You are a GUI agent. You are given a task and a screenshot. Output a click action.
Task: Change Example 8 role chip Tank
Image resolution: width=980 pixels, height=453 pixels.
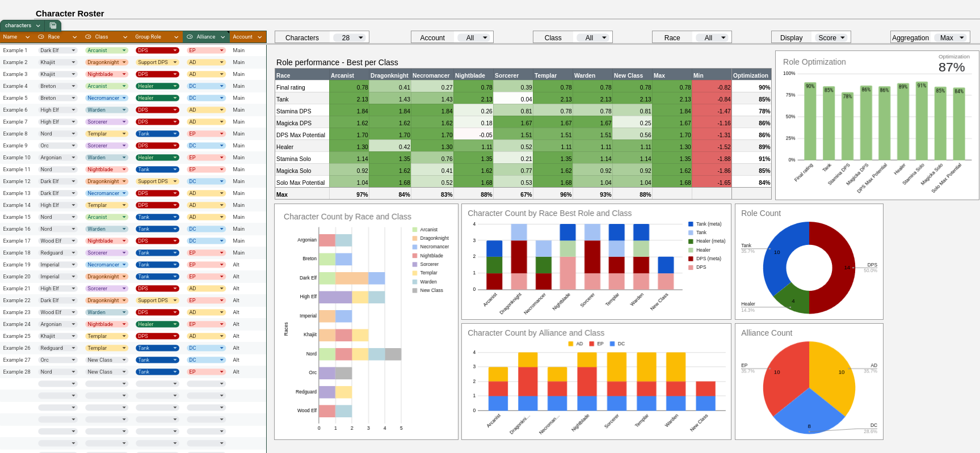pos(157,134)
